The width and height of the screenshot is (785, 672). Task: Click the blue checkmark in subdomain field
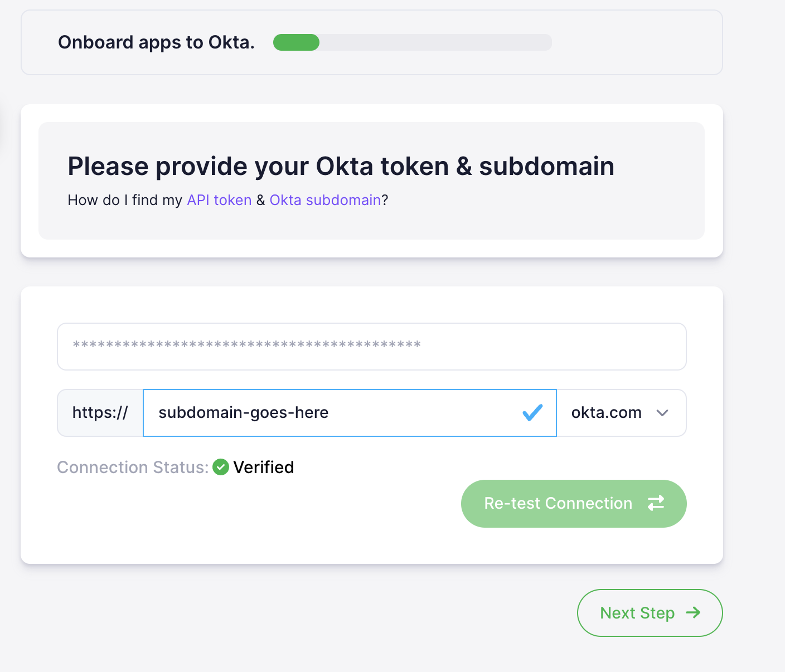(x=532, y=413)
